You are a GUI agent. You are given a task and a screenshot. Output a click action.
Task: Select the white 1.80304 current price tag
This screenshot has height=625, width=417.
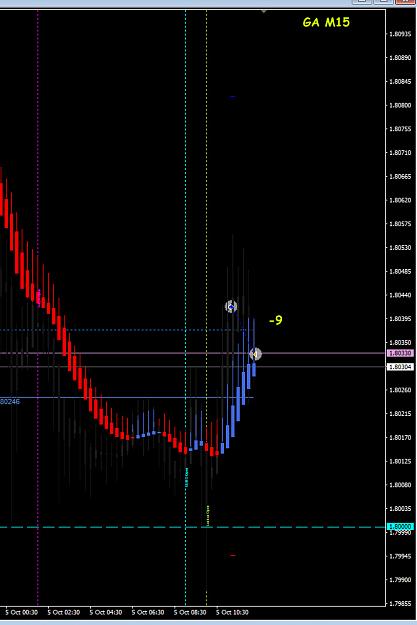401,367
